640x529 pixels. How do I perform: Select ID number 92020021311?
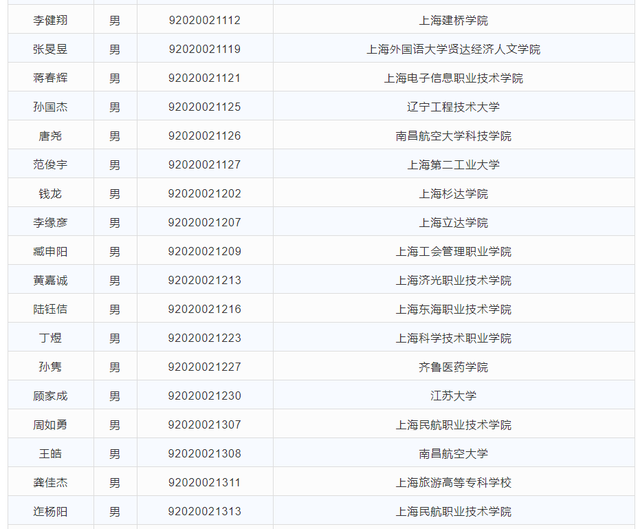(204, 483)
